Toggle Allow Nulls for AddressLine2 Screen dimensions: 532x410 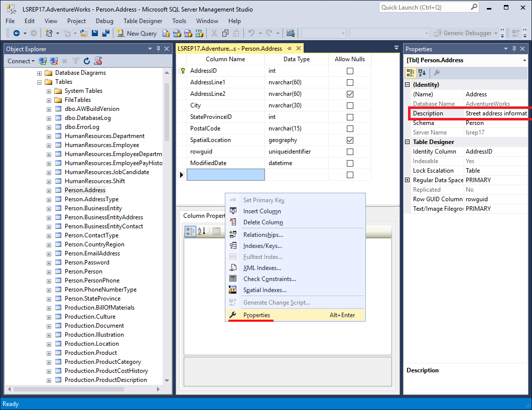(x=350, y=94)
